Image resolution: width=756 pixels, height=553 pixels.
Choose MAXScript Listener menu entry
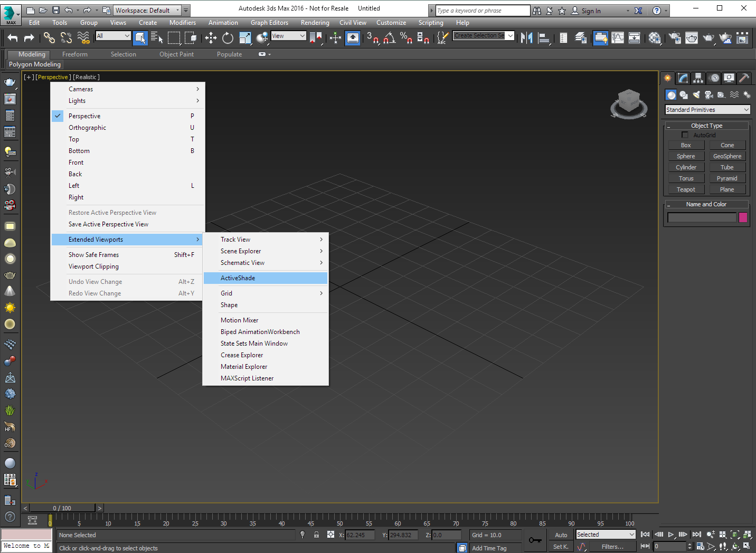pos(266,378)
